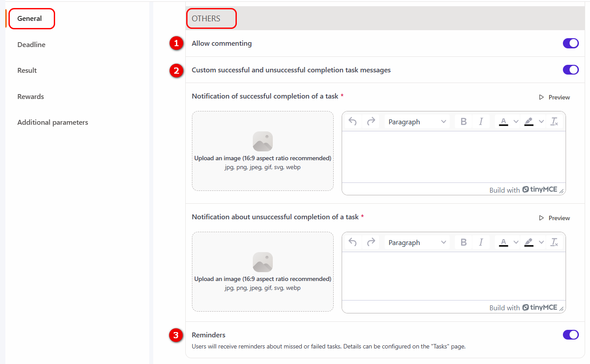The width and height of the screenshot is (590, 364).
Task: Toggle Italic in the unsuccessful notification editor
Action: click(x=481, y=242)
